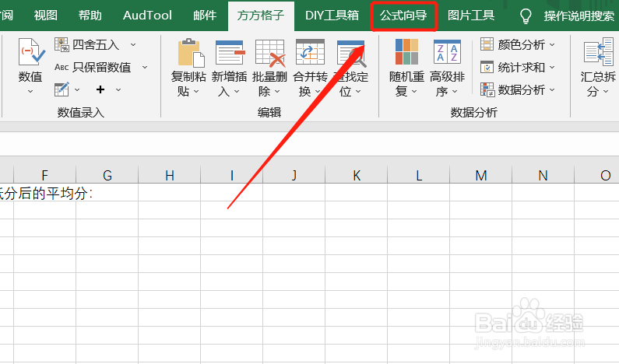The image size is (619, 364).
Task: Open the 查找定位 magnifier icon
Action: [x=351, y=53]
